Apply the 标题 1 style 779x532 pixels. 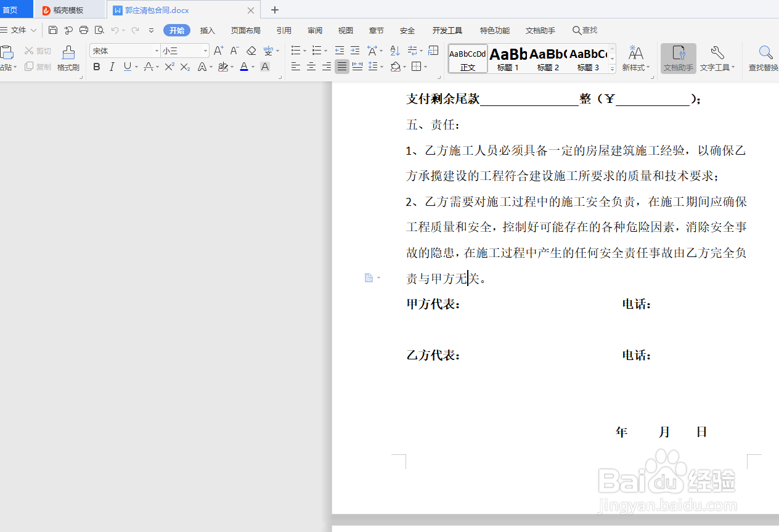[508, 59]
